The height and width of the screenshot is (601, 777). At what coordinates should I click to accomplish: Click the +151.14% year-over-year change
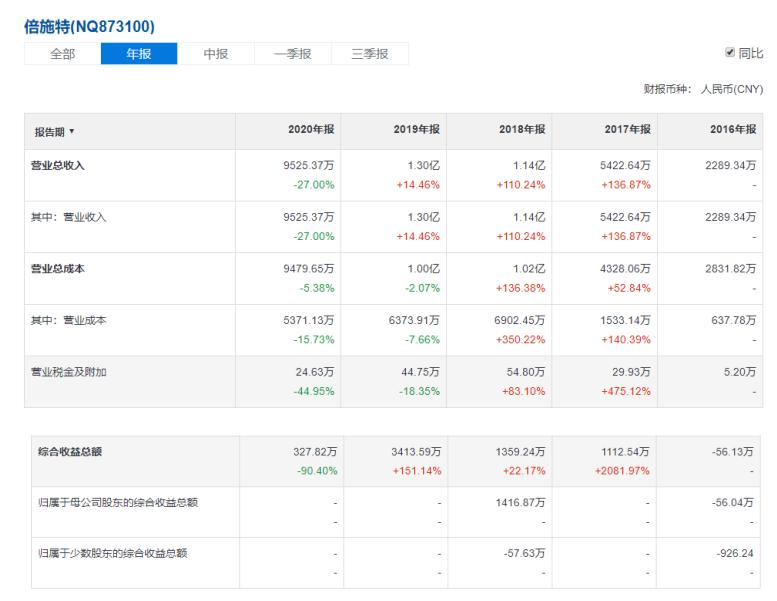(x=417, y=471)
